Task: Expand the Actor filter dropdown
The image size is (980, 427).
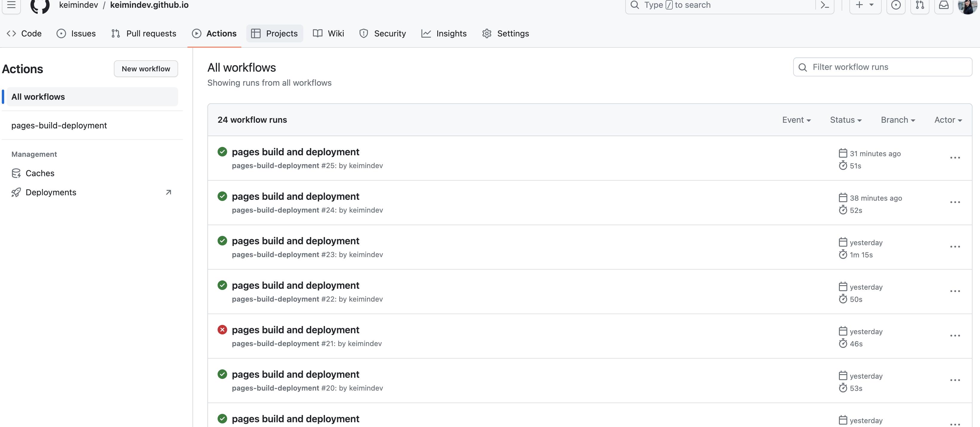Action: point(948,120)
